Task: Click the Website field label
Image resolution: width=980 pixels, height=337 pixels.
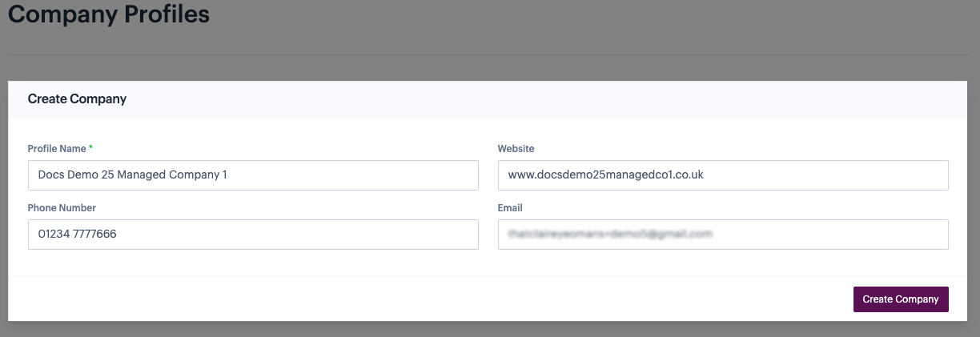Action: tap(516, 149)
